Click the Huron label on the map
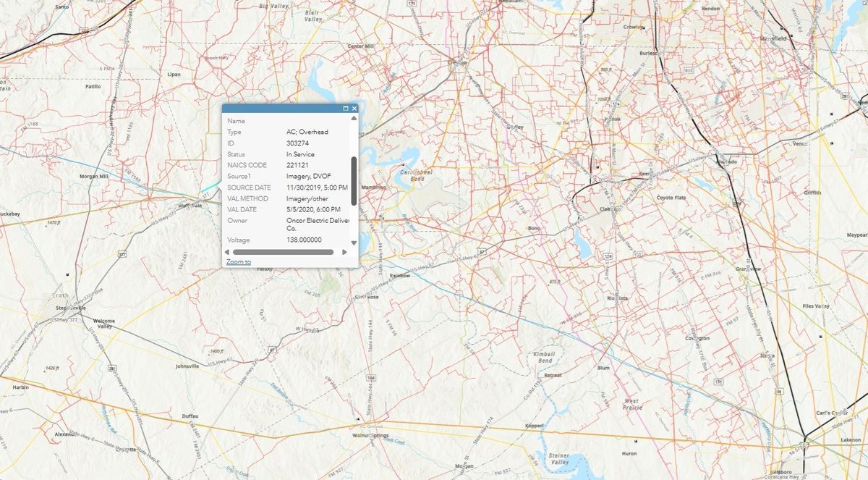The width and height of the screenshot is (868, 480). point(629,453)
